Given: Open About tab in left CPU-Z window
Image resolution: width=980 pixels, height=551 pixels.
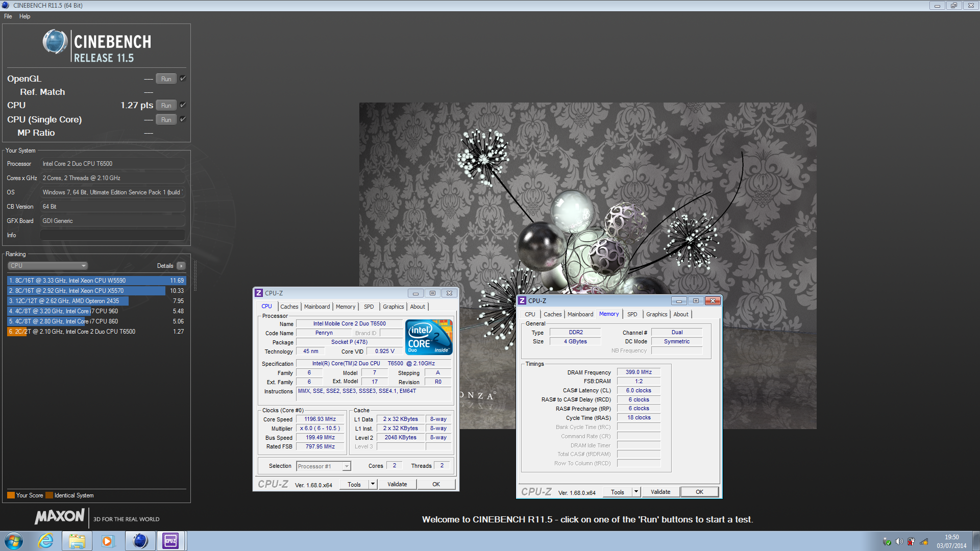Looking at the screenshot, I should (x=418, y=307).
